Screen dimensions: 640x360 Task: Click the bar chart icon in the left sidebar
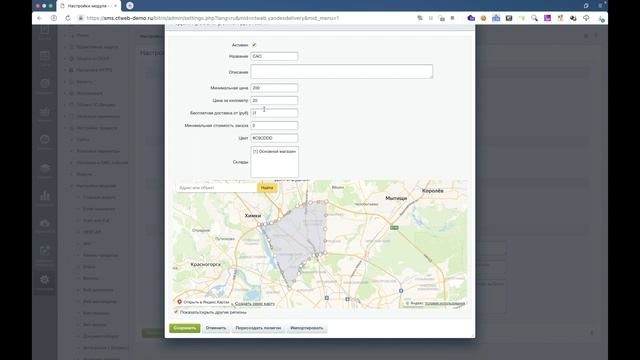coord(44,196)
